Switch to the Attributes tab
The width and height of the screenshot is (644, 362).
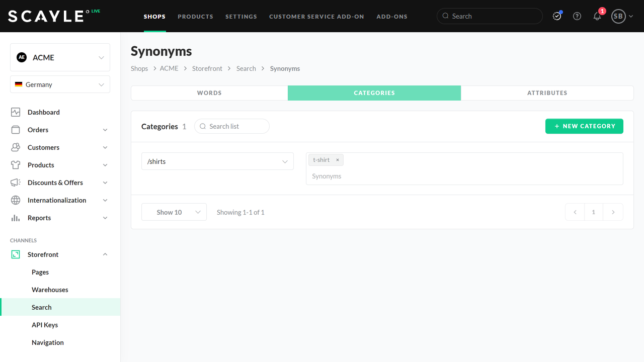[x=547, y=93]
